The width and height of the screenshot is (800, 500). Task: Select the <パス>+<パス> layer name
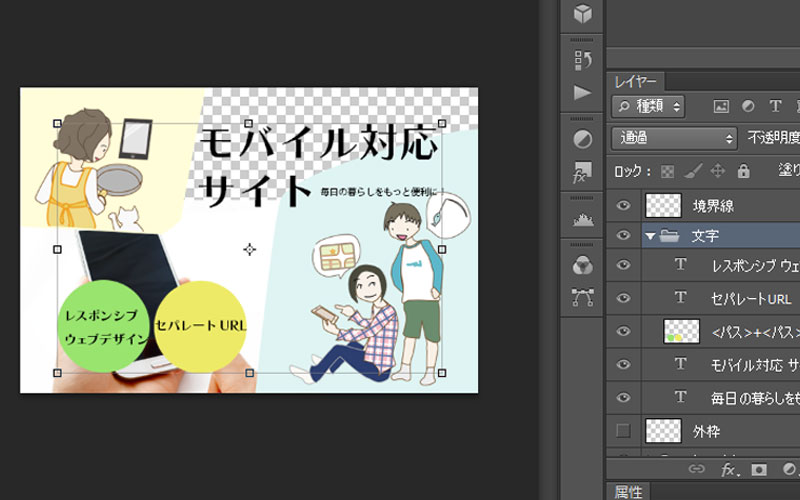point(755,332)
